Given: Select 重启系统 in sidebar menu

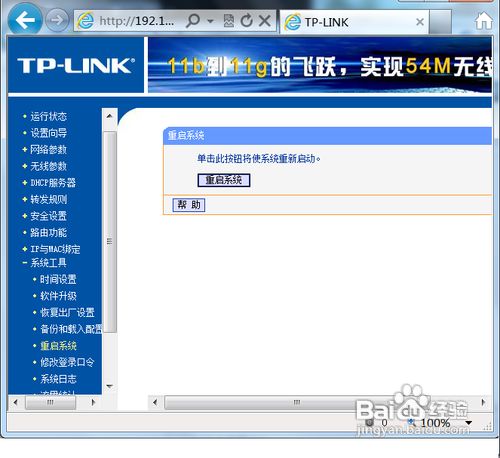Looking at the screenshot, I should click(x=58, y=346).
